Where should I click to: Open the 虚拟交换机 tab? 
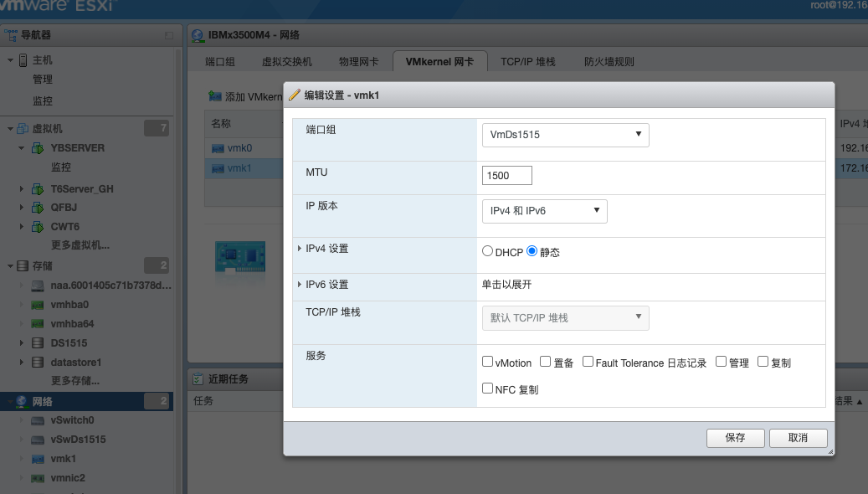tap(286, 62)
